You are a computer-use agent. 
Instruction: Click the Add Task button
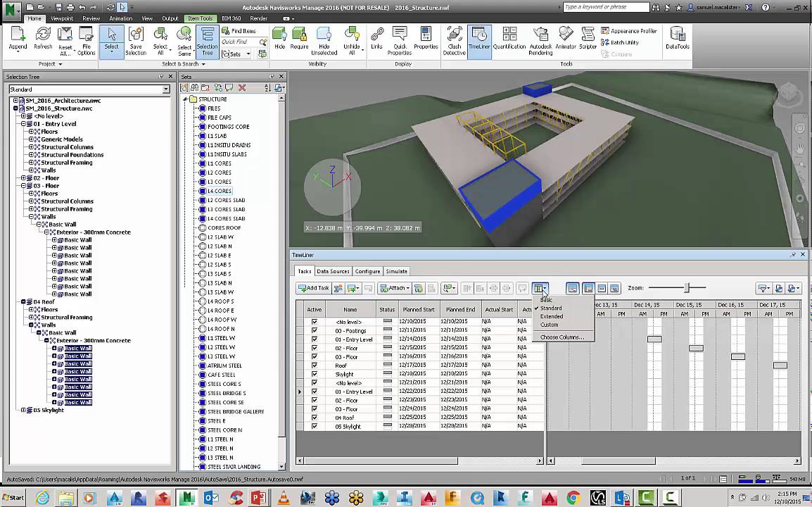click(313, 288)
